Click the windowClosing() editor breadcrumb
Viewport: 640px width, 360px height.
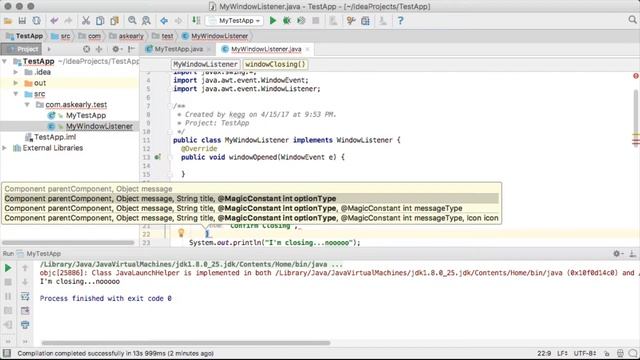pyautogui.click(x=275, y=64)
